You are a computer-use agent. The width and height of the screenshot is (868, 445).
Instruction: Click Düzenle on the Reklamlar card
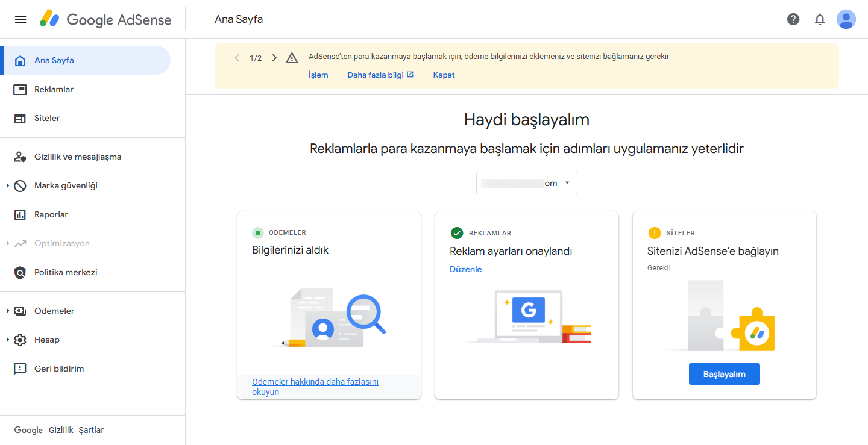[466, 269]
